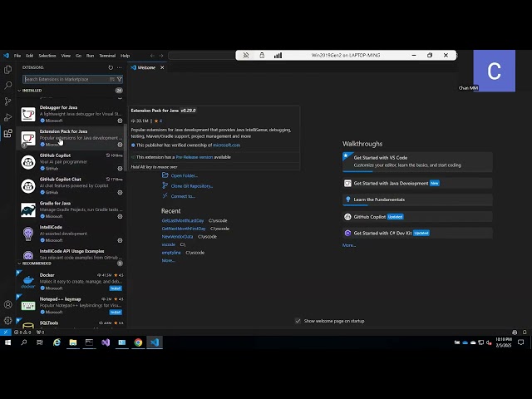Viewport: 532px width, 399px height.
Task: Open the GitHub Copilot Chat manage gear
Action: (x=120, y=192)
